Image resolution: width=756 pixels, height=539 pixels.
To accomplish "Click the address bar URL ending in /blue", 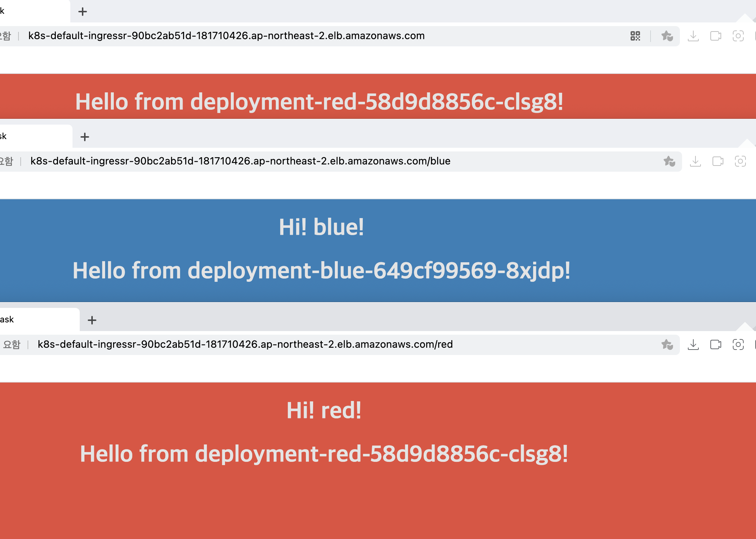I will [x=240, y=161].
